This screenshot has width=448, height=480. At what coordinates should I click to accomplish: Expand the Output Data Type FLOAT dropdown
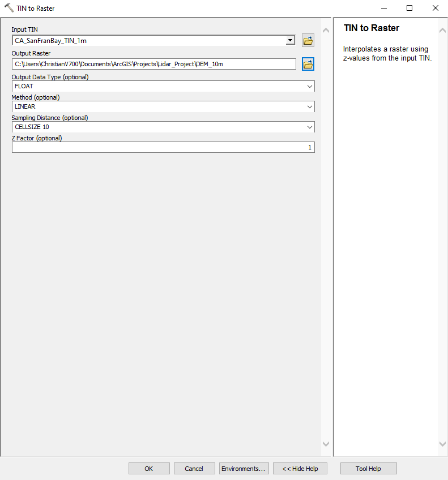[x=310, y=87]
